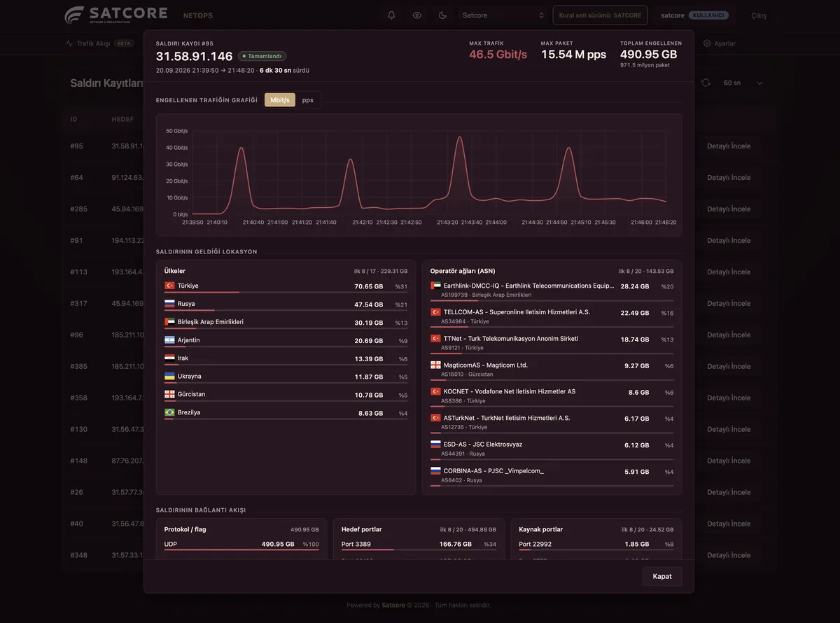
Task: Click the flag beside ASTurkNet
Action: (x=435, y=418)
